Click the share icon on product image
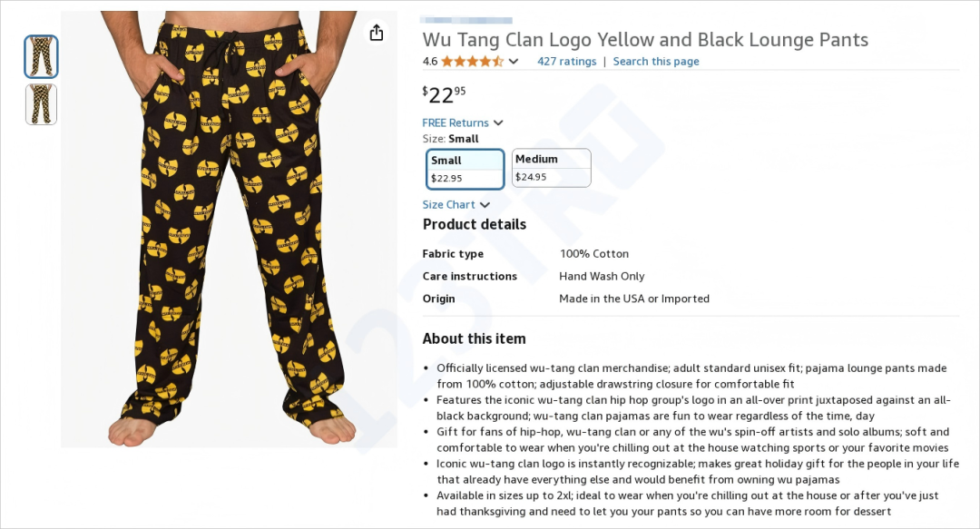 pos(377,33)
